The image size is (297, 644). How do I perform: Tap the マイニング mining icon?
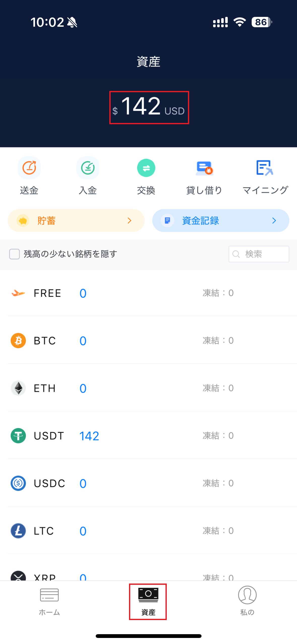click(265, 168)
